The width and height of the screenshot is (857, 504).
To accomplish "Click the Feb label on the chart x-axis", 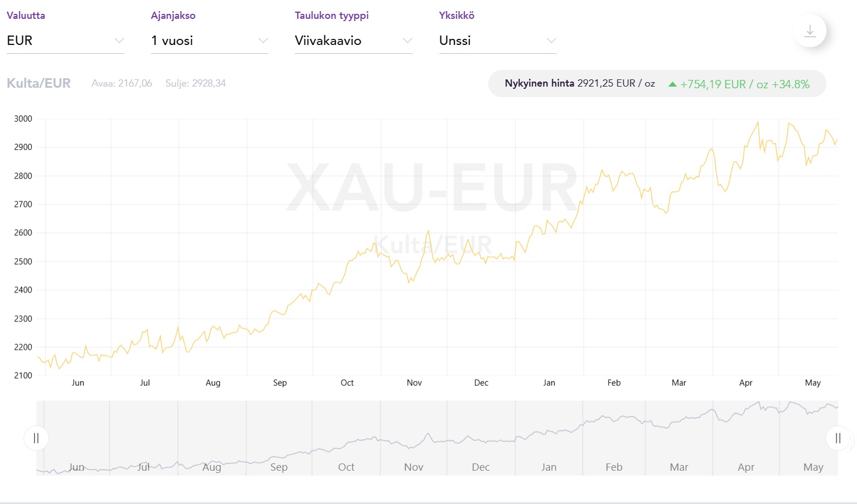I will click(614, 383).
